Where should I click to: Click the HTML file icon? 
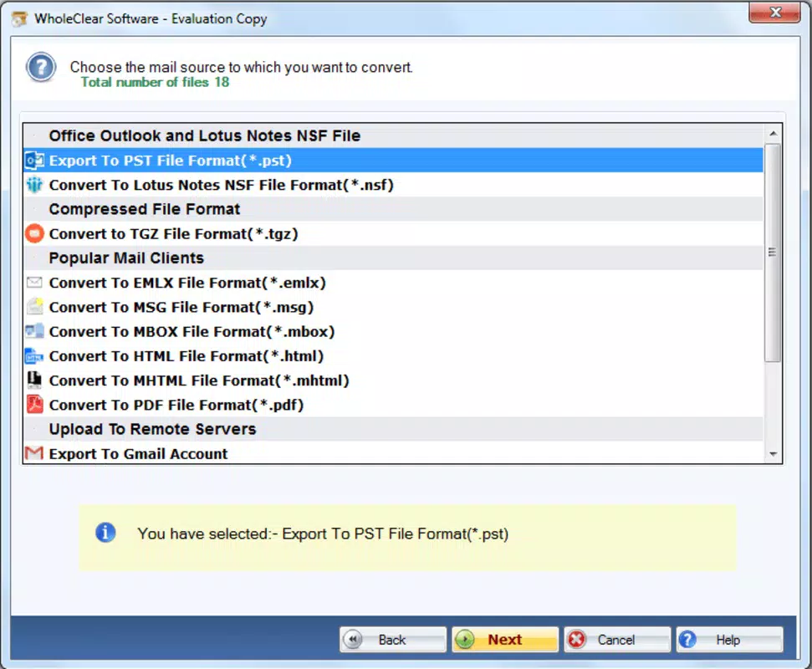[x=34, y=355]
